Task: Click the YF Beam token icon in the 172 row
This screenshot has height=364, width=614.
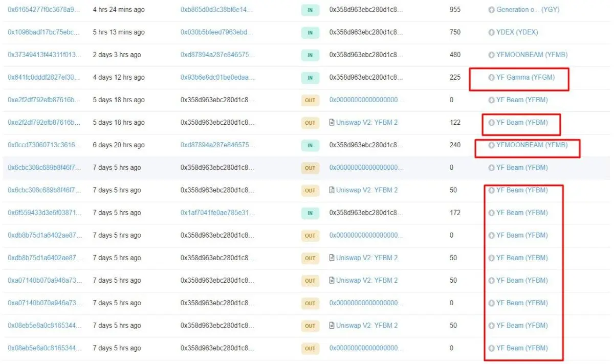Action: coord(492,212)
